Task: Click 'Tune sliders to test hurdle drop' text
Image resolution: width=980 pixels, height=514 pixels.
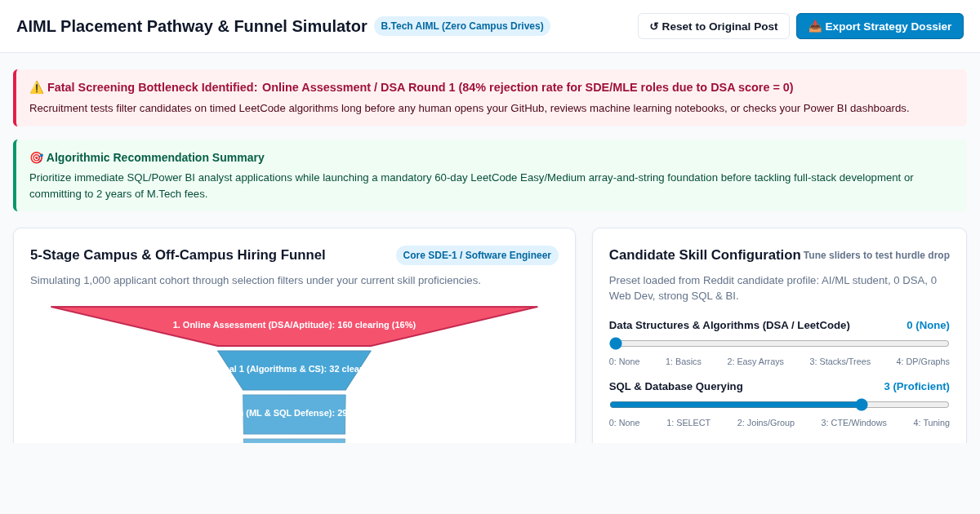Action: 876,255
